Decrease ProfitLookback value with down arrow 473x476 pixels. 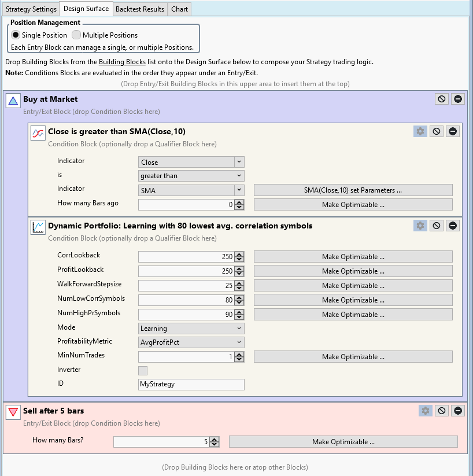tap(239, 274)
